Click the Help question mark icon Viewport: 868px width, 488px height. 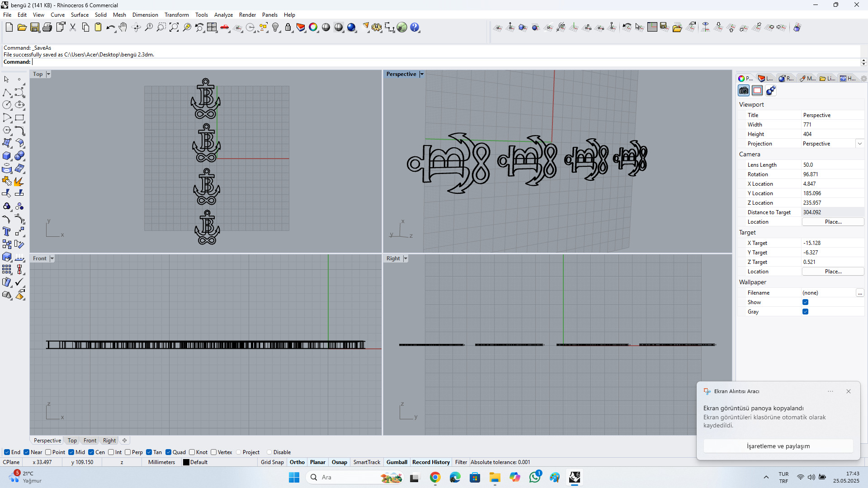click(x=415, y=28)
